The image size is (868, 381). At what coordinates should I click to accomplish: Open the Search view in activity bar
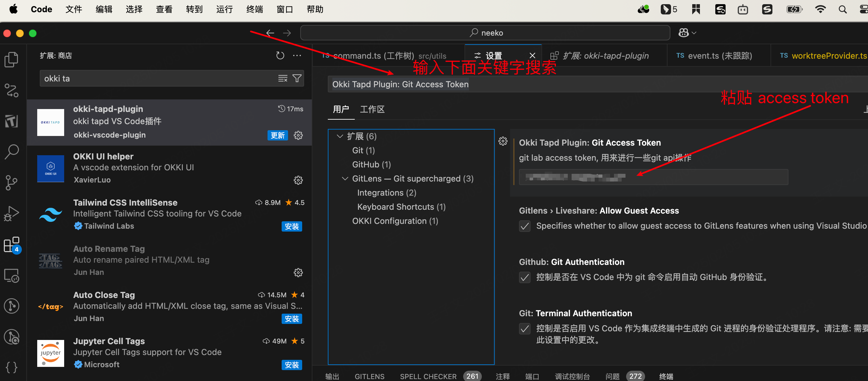click(12, 152)
